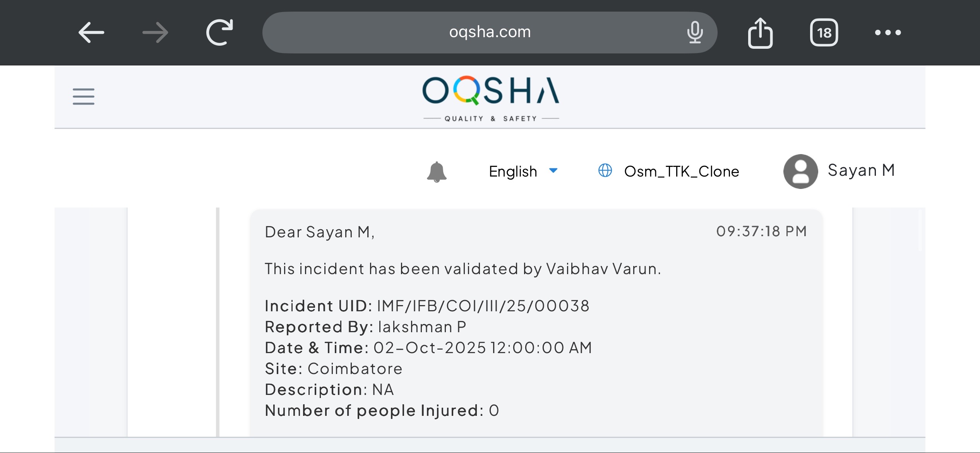Open the Sayan M user menu
Screen dimensions: 980x453
tap(861, 170)
